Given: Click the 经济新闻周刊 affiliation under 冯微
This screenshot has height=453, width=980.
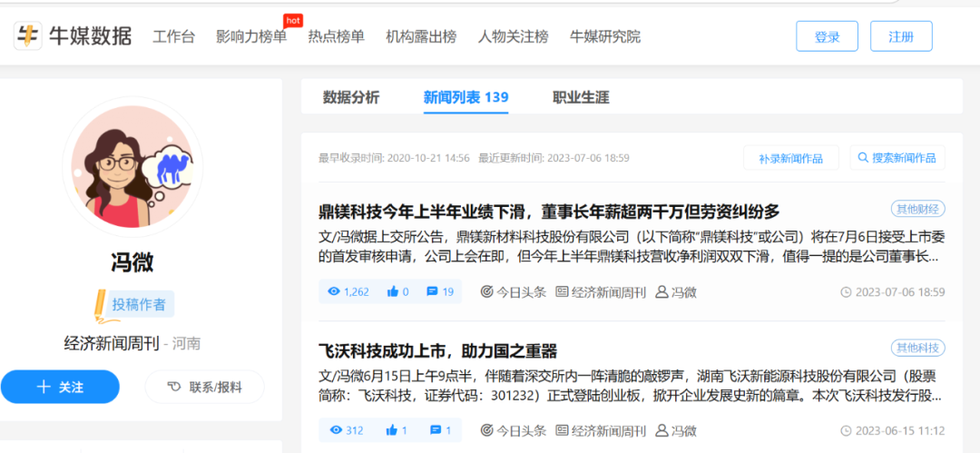Looking at the screenshot, I should coord(112,343).
